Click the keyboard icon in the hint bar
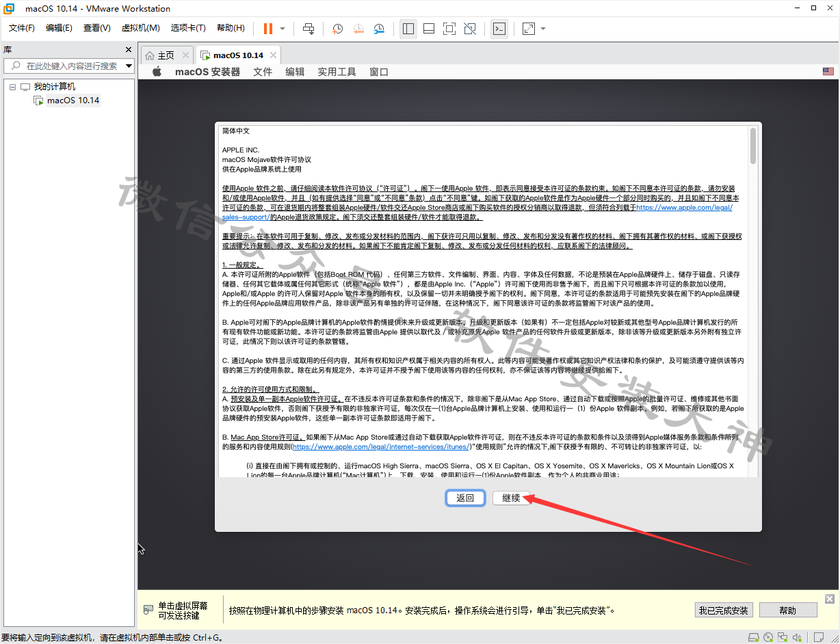The image size is (840, 644). coord(148,610)
